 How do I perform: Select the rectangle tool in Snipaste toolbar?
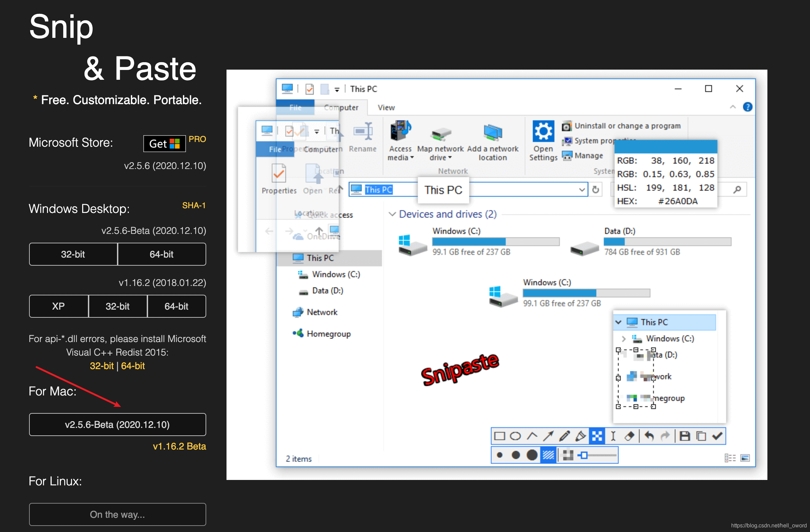click(499, 436)
